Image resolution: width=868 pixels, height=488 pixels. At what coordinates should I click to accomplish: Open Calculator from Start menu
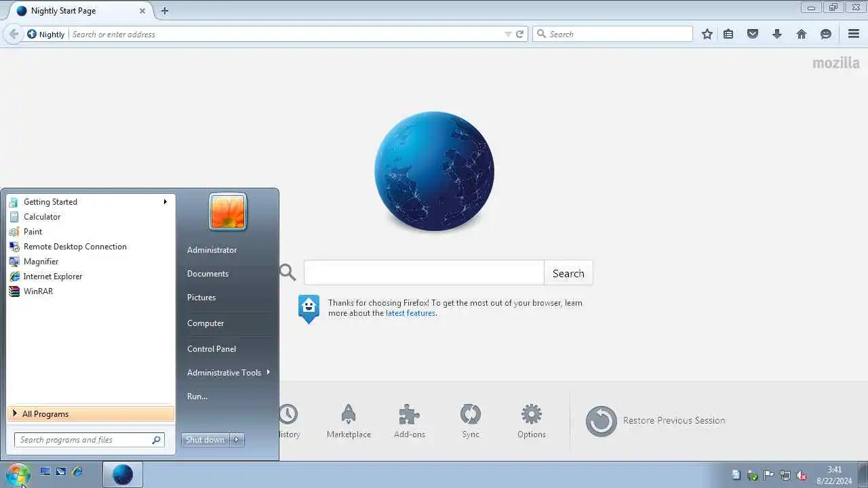(90, 217)
